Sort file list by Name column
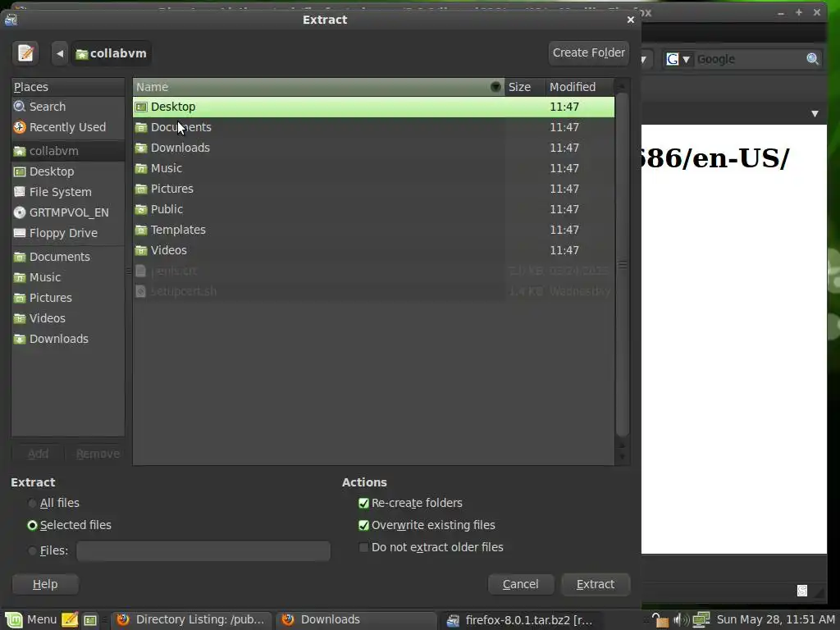Screen dimensions: 840x630 318,87
